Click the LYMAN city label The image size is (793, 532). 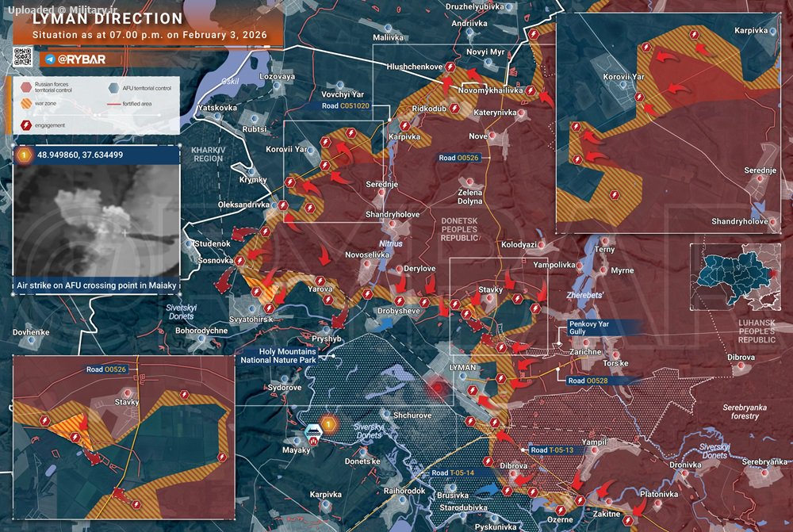point(462,367)
